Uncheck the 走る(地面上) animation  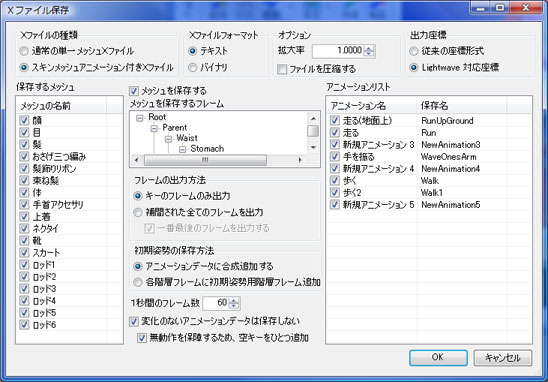point(334,121)
